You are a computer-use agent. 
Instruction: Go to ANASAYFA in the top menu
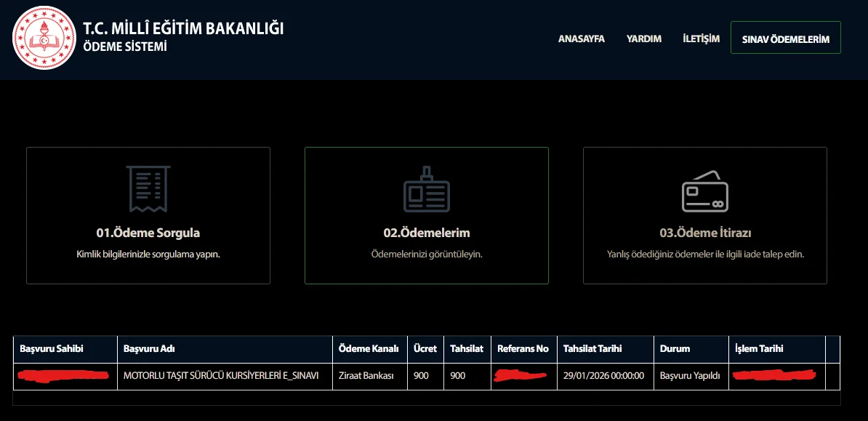tap(582, 39)
